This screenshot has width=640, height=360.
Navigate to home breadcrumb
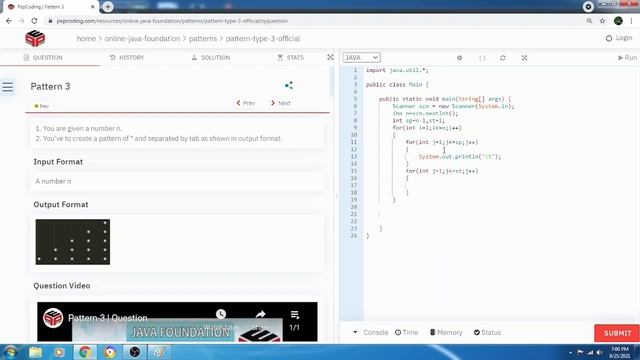[x=86, y=38]
